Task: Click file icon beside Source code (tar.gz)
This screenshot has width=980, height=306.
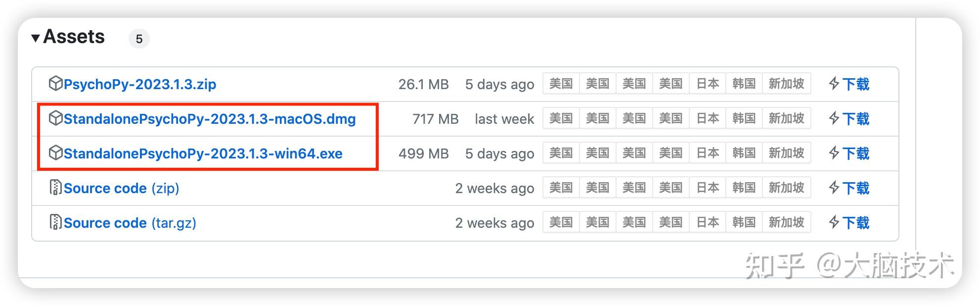Action: (x=55, y=222)
